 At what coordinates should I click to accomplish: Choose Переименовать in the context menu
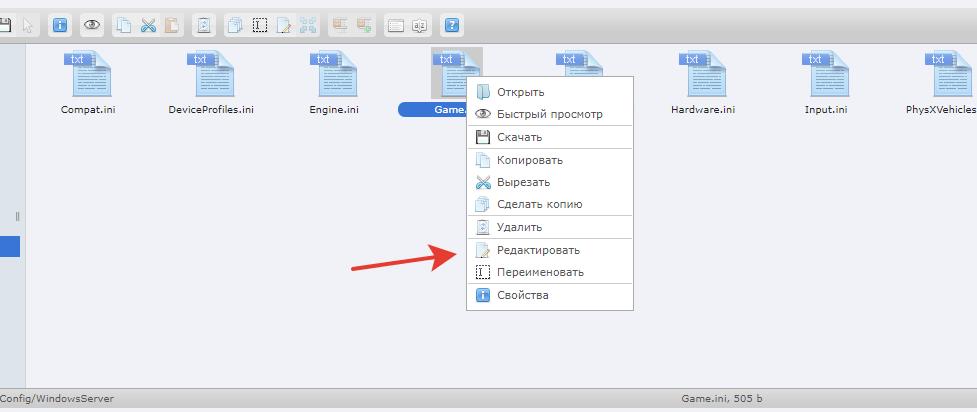click(x=550, y=272)
